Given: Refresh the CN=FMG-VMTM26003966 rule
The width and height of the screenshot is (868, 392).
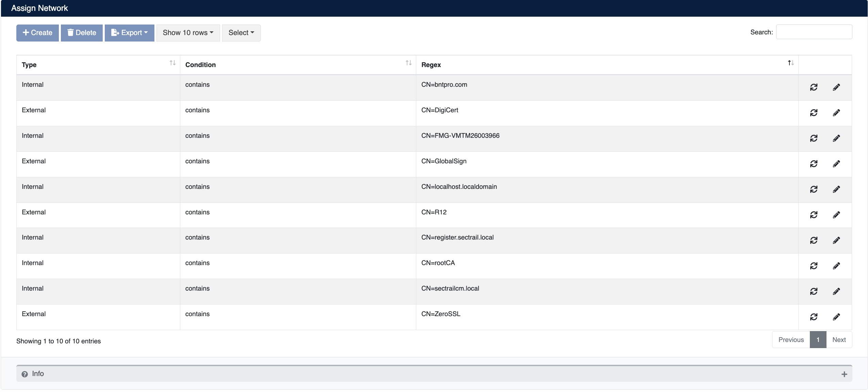Looking at the screenshot, I should 814,138.
